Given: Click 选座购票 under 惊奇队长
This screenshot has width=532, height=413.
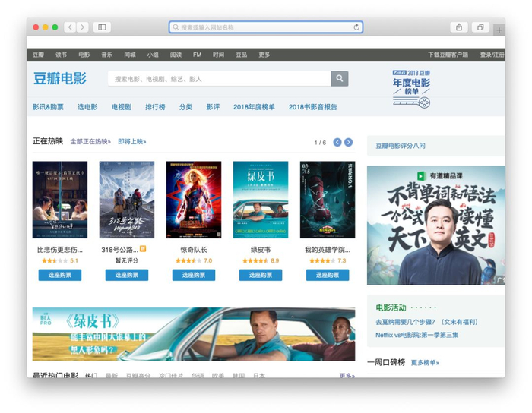Looking at the screenshot, I should click(x=194, y=275).
